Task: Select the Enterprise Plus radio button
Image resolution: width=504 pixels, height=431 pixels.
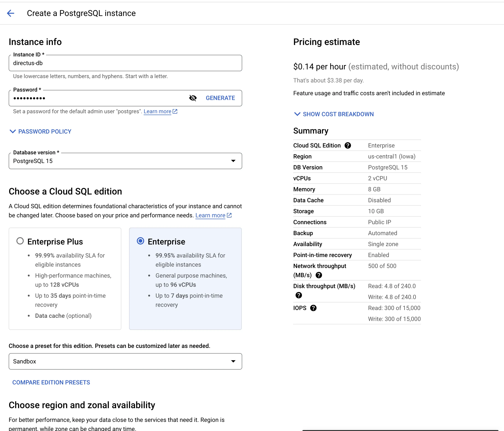Action: (20, 241)
